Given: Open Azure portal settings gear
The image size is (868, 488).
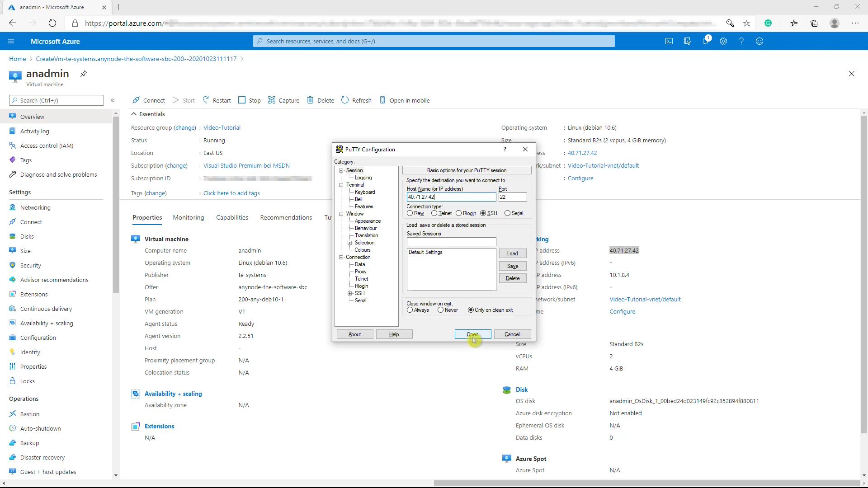Looking at the screenshot, I should click(723, 41).
